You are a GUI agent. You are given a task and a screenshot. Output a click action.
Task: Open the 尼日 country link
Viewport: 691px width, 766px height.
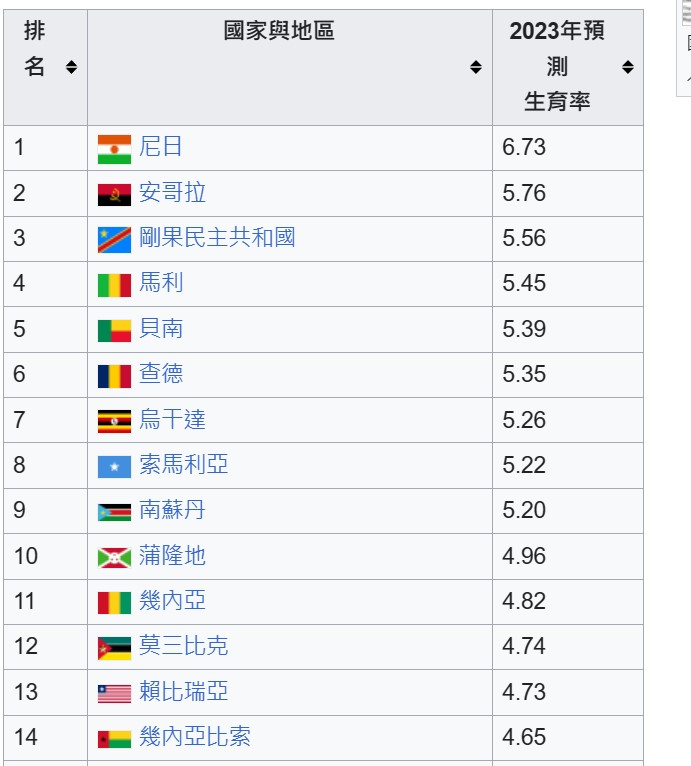161,147
